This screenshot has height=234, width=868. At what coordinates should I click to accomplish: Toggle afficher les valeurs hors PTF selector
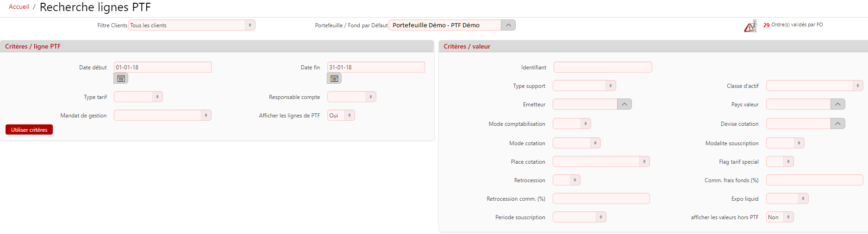(x=780, y=217)
